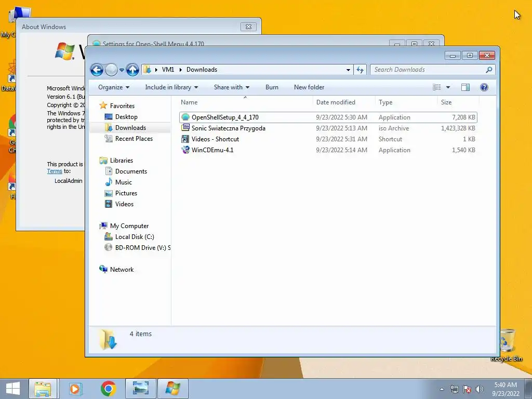Go back using the Explorer Back arrow

pos(97,70)
